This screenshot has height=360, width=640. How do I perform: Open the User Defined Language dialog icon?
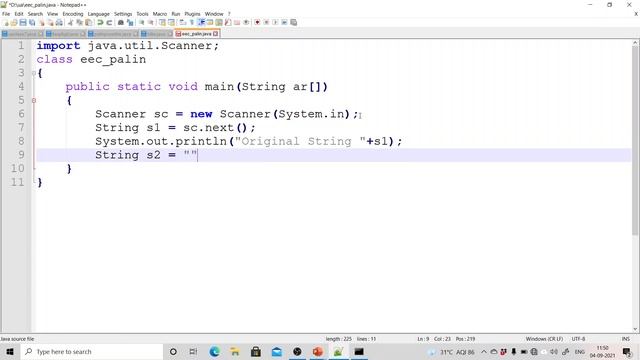click(x=210, y=22)
